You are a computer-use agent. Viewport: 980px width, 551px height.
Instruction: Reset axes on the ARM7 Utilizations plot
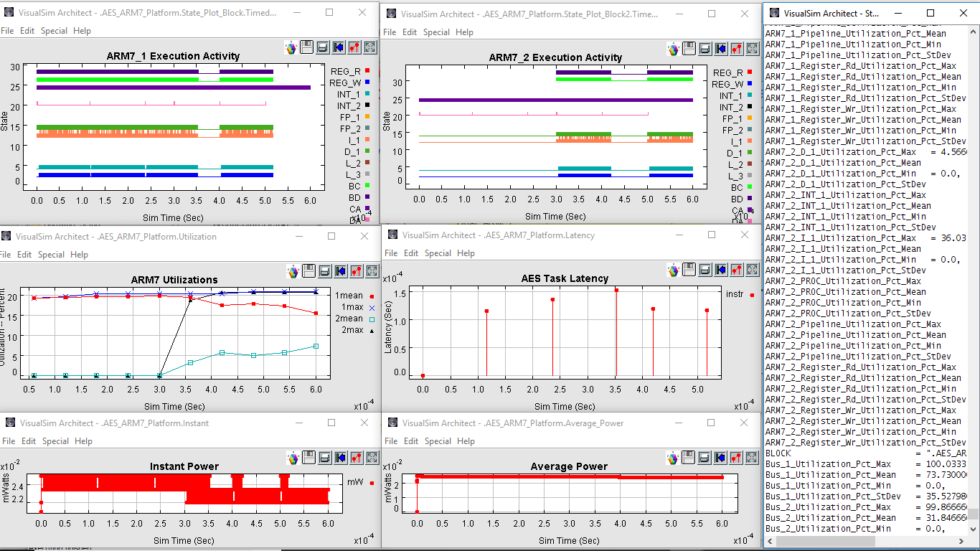tap(340, 270)
